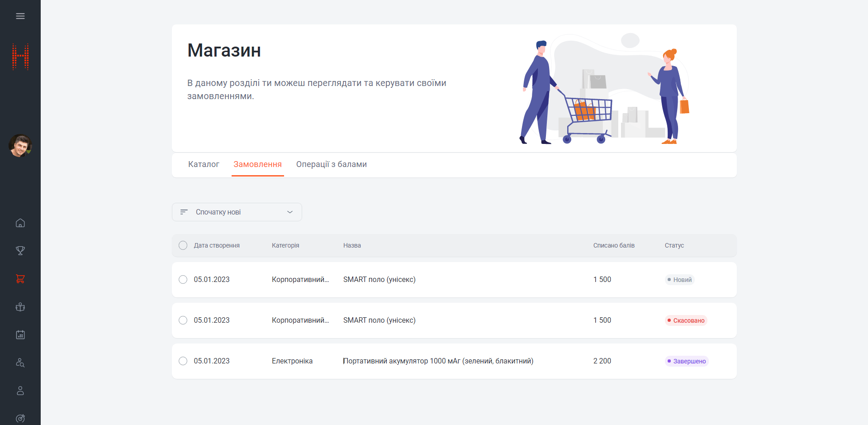Screen dimensions: 868x425
Task: Click the Завершено status badge
Action: tap(686, 361)
